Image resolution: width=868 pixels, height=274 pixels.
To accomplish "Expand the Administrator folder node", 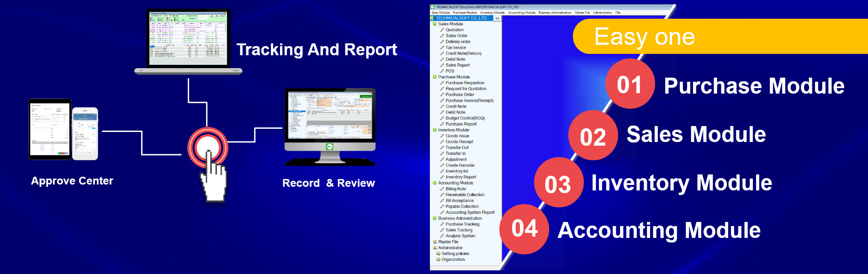I will (434, 248).
